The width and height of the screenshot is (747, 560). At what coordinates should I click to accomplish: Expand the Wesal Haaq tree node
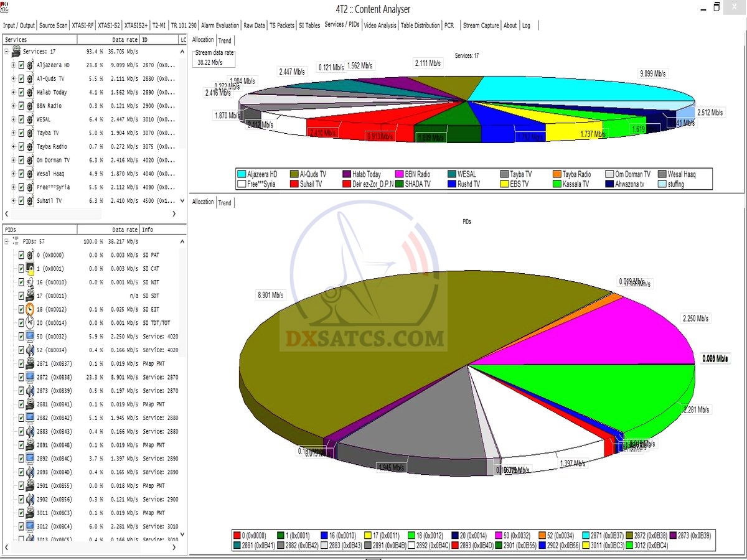14,174
